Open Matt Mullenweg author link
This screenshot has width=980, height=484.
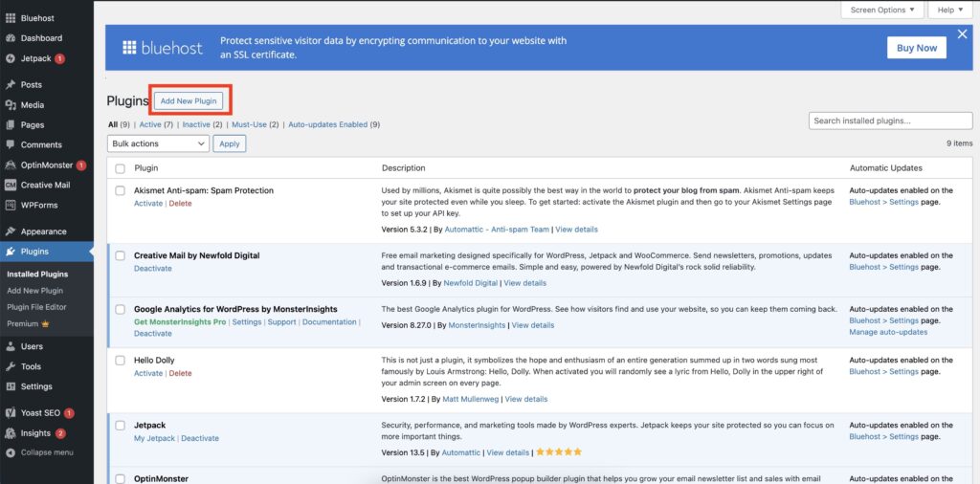click(x=471, y=399)
